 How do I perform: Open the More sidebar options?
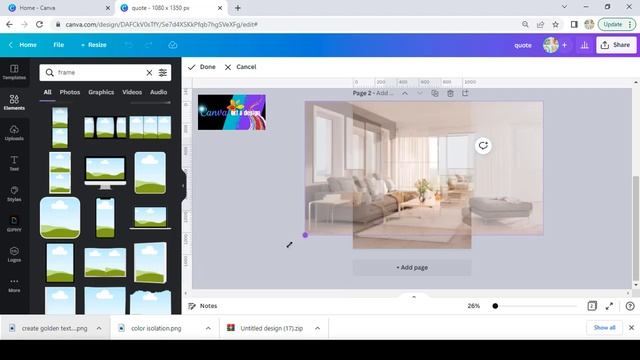pos(14,285)
